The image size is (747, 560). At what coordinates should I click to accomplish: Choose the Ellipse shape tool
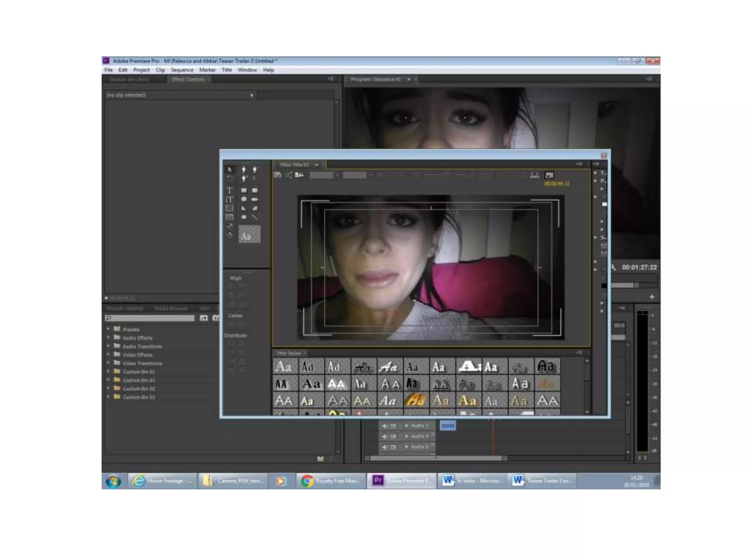click(244, 217)
